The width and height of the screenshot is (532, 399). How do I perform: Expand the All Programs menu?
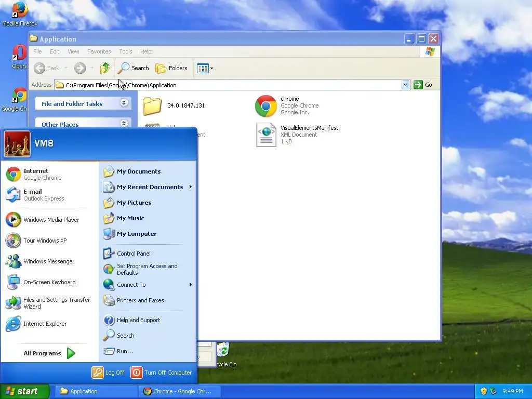(x=49, y=353)
